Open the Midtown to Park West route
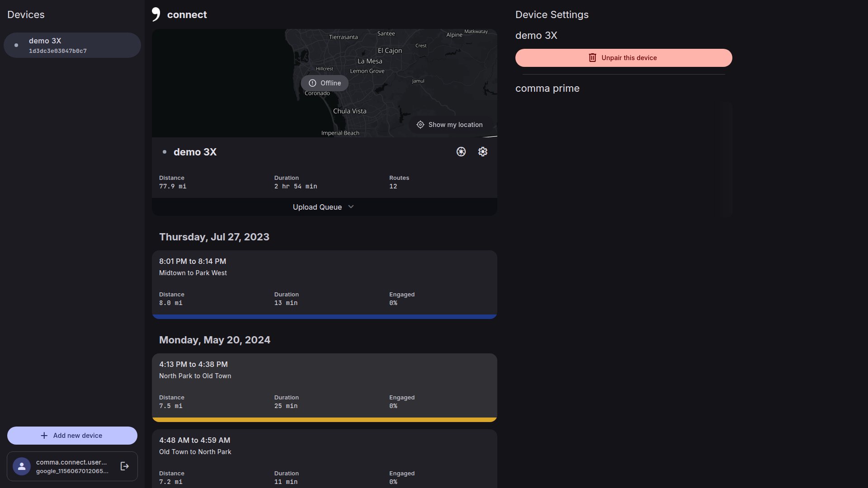 [325, 280]
